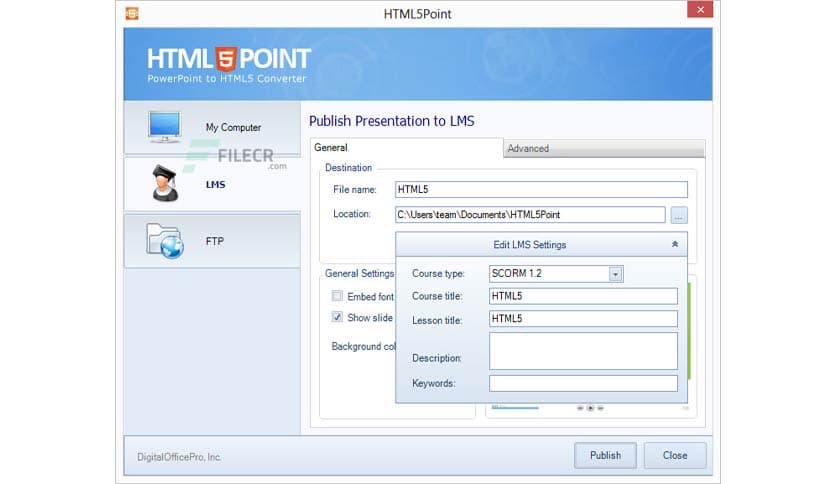Viewport: 836px width, 484px height.
Task: Select LMS publish option label
Action: pos(215,184)
